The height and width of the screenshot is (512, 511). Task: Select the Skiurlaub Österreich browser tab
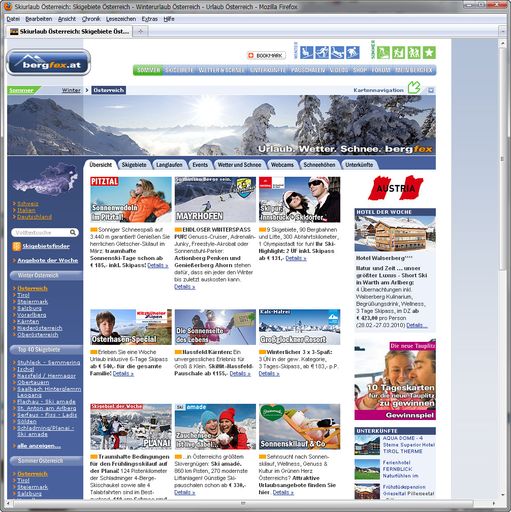[x=70, y=31]
